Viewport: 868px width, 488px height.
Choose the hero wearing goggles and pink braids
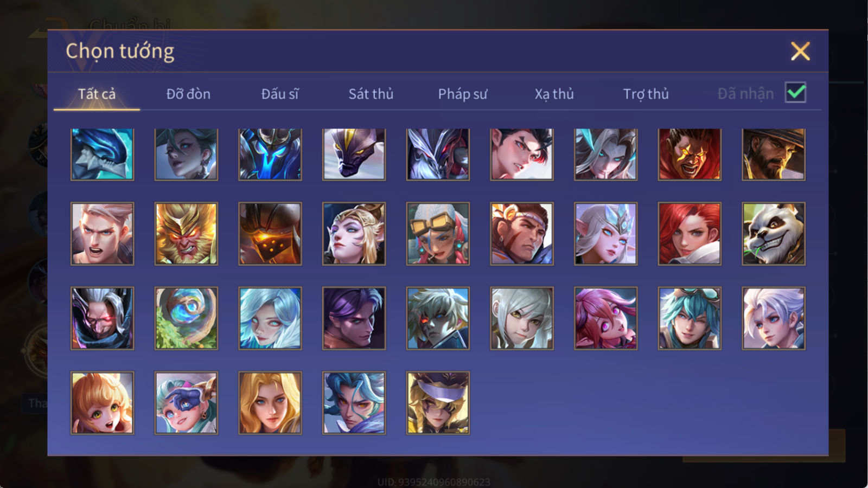pos(438,234)
